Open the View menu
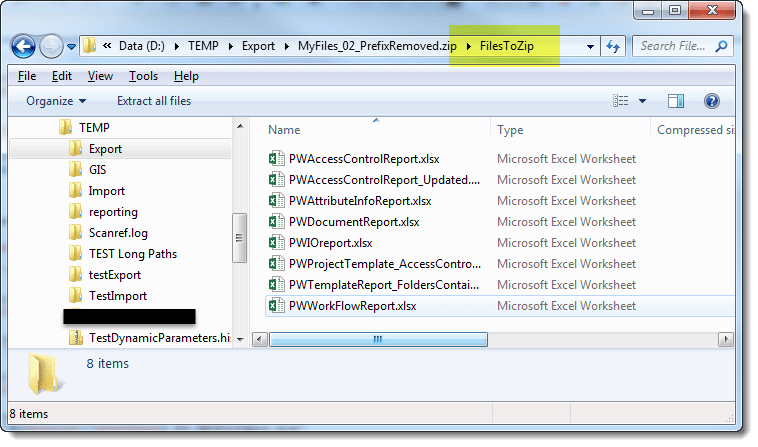The height and width of the screenshot is (447, 758). pos(100,76)
